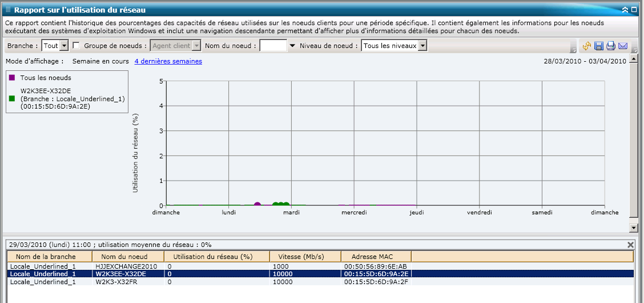Click MAC address 00:15:5D:6D:9A:2F

tap(376, 282)
